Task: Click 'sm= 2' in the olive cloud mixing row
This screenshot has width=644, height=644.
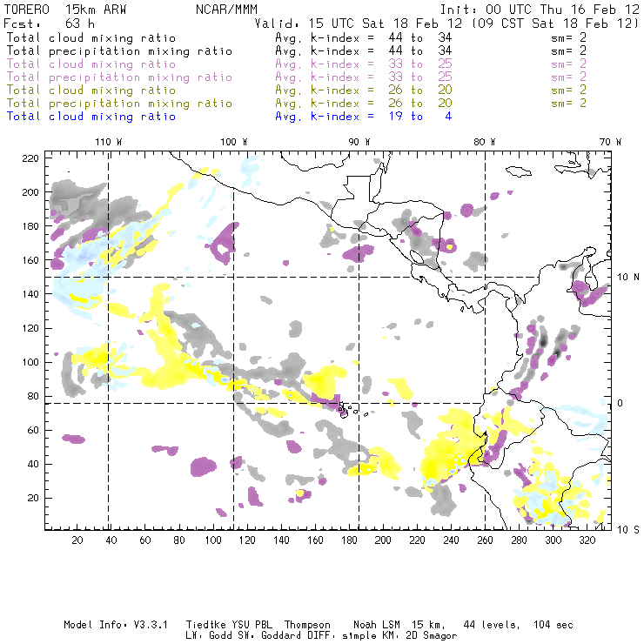Action: [569, 90]
